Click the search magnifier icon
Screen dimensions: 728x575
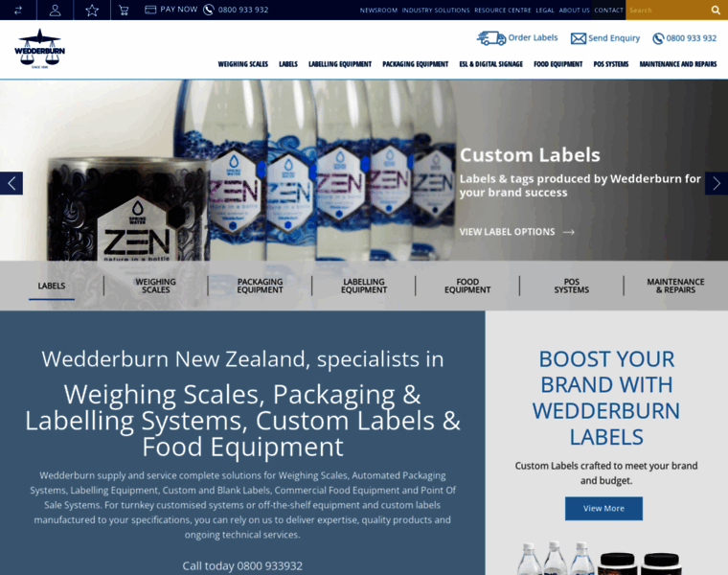[716, 10]
